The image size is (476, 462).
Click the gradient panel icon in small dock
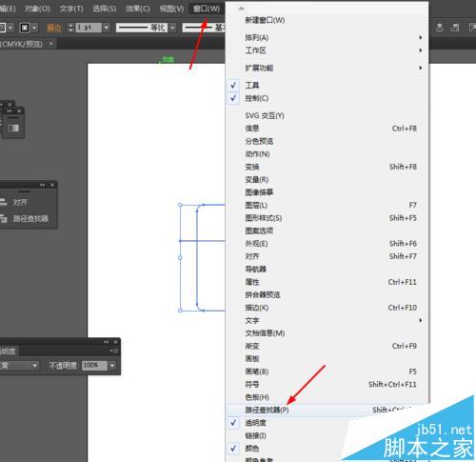13,128
